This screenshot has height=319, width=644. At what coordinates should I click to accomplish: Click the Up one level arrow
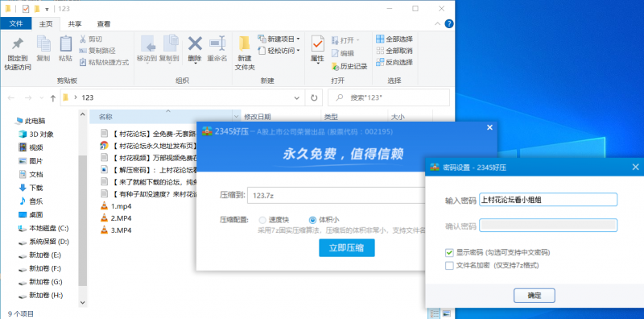(52, 97)
